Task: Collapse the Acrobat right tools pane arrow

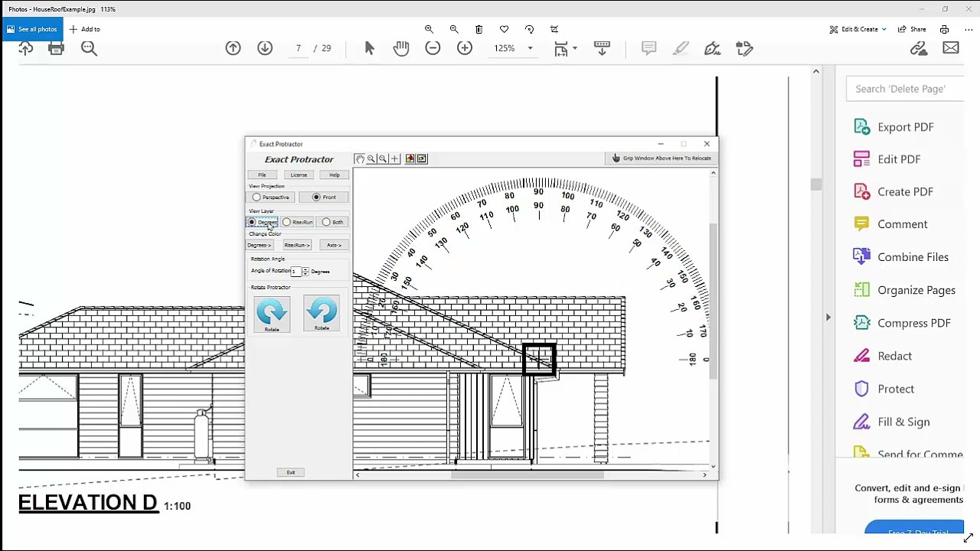Action: tap(828, 317)
